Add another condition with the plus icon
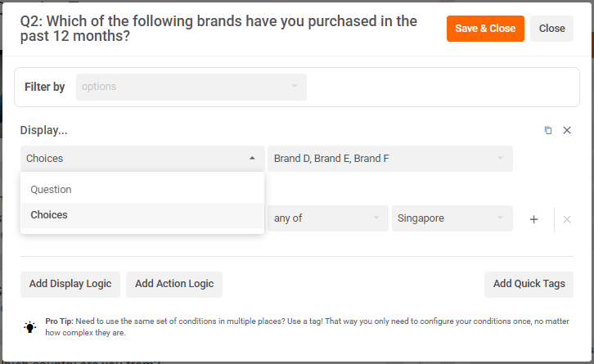Screen dimensions: 594x364 click(x=533, y=219)
